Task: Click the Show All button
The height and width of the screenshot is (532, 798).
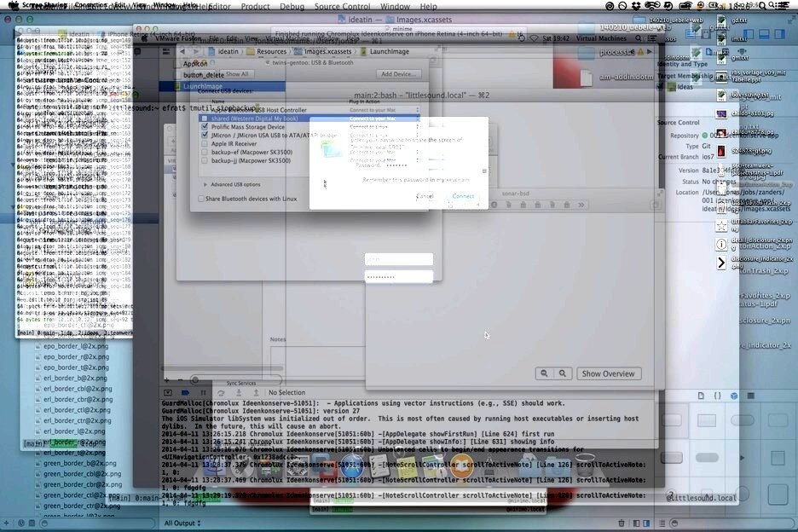Action: tap(237, 74)
